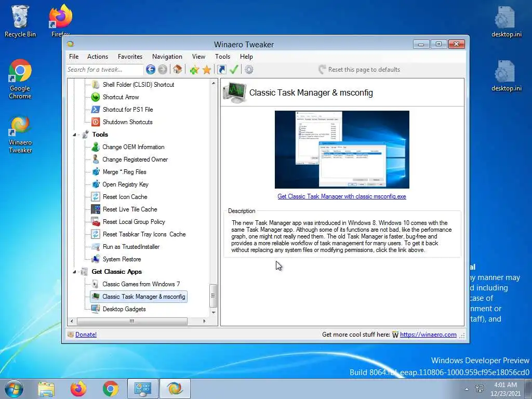The width and height of the screenshot is (532, 399).
Task: Click the Classic Task Manager preview screenshot
Action: pos(342,150)
